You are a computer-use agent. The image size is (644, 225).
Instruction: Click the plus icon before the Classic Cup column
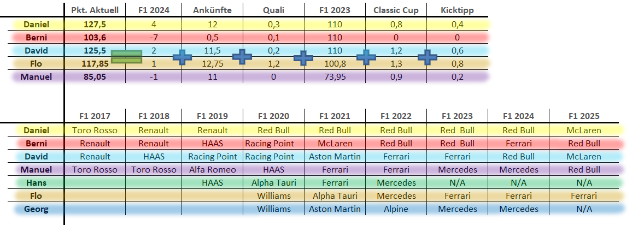[366, 57]
